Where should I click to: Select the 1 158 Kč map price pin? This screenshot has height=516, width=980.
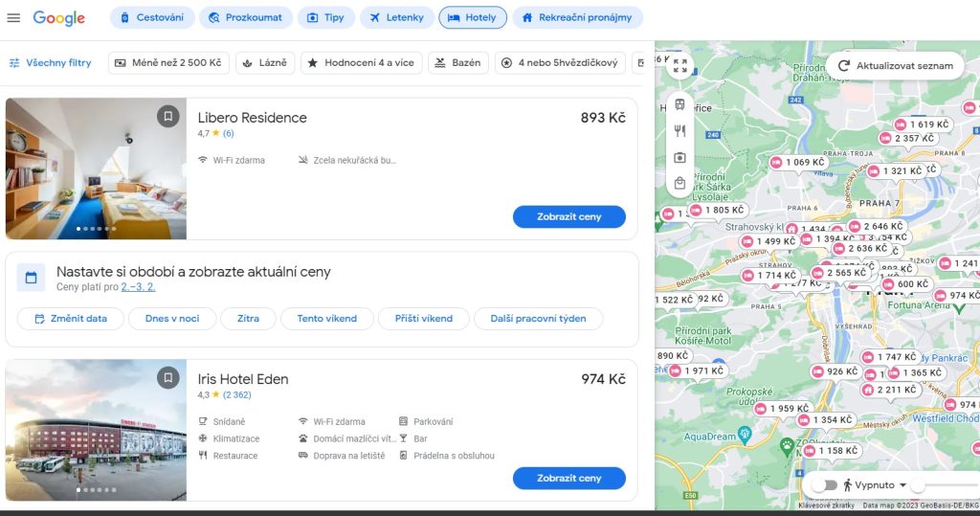[833, 450]
